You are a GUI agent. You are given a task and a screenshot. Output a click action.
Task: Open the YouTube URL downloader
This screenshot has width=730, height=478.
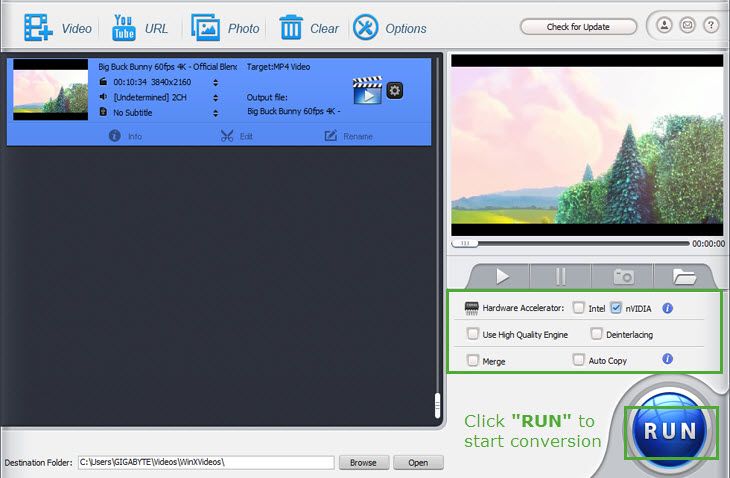coord(124,27)
